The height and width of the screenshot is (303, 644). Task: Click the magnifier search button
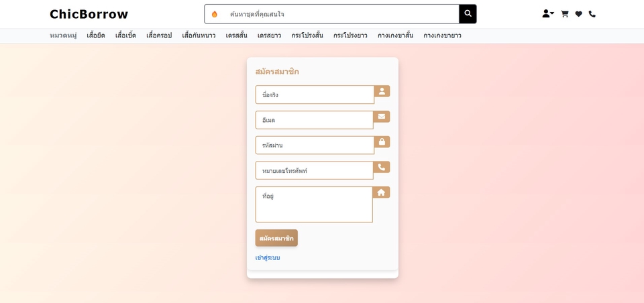(x=468, y=14)
